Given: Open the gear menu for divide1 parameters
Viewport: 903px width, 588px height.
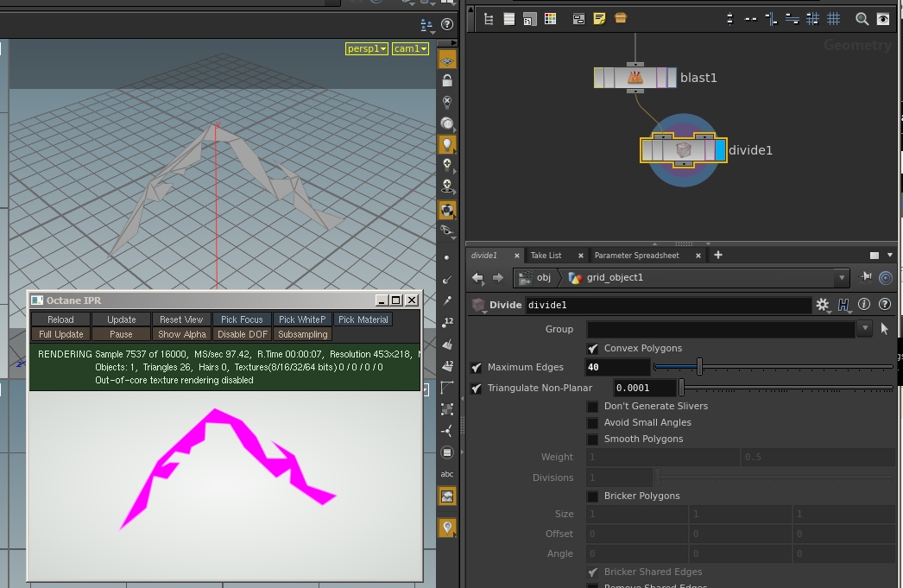Looking at the screenshot, I should tap(822, 305).
